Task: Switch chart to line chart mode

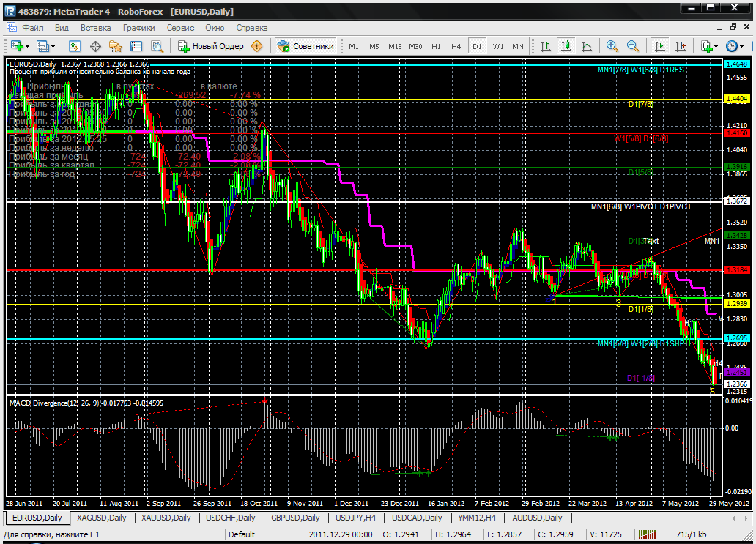Action: (587, 46)
